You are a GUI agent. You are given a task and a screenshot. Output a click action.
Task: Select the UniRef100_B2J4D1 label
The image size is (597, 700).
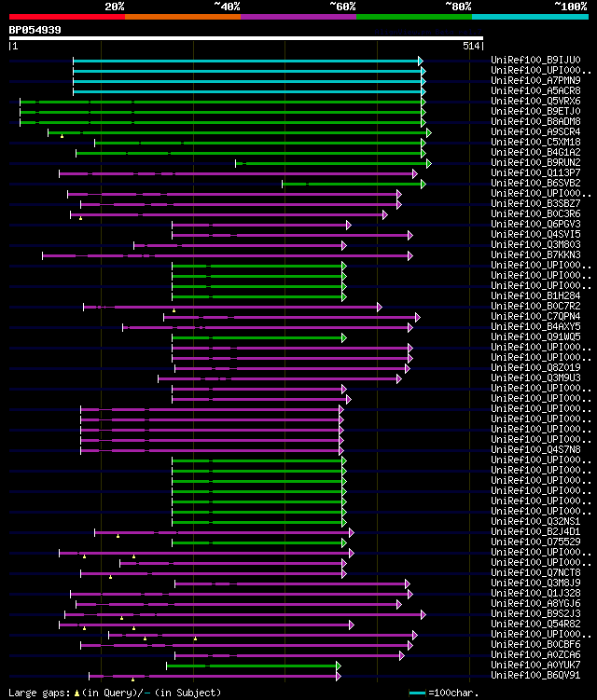[535, 532]
